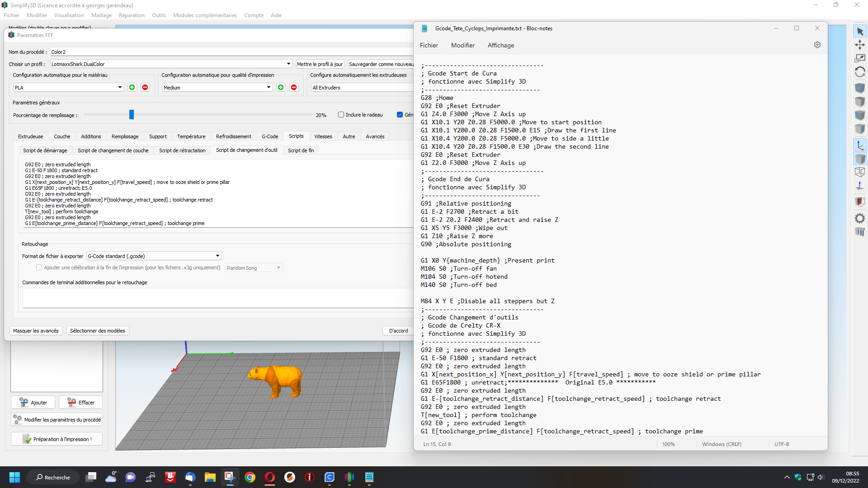Choose the scale model tool
The width and height of the screenshot is (868, 488).
tap(860, 58)
